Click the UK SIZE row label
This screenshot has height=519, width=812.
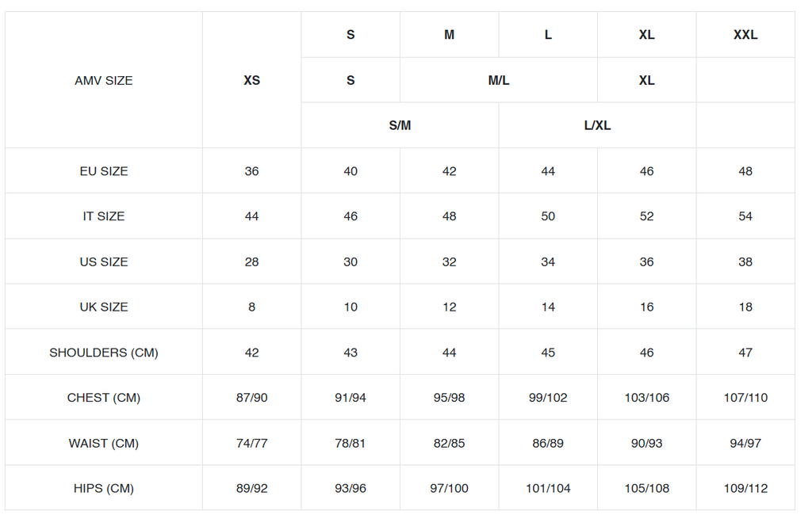pyautogui.click(x=104, y=307)
